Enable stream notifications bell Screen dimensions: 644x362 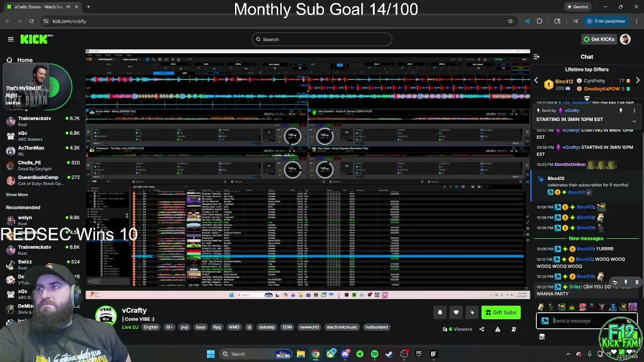440,313
